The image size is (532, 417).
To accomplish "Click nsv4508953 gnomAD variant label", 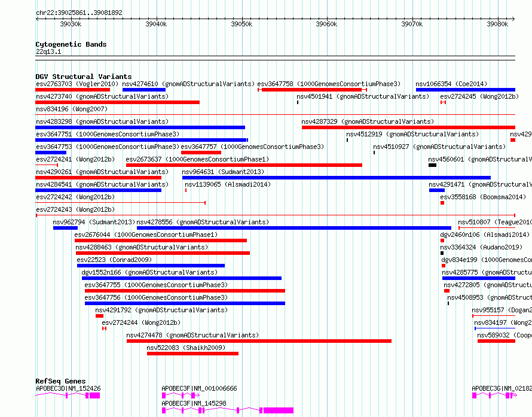I will 490,297.
